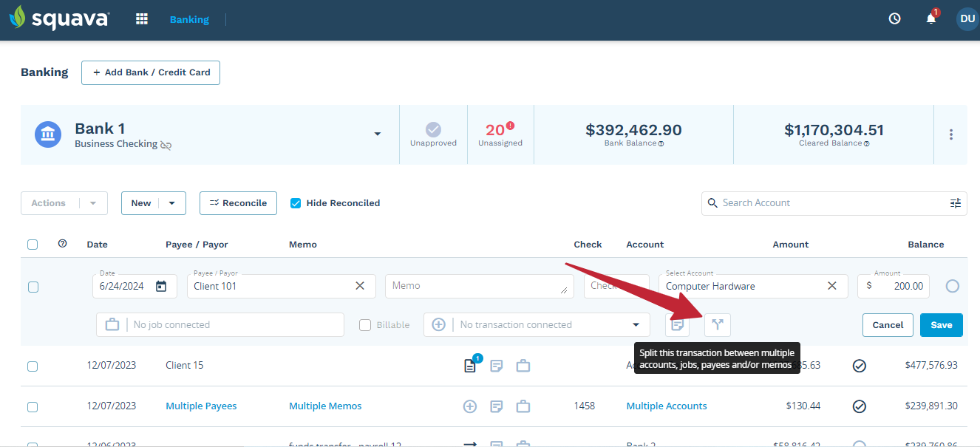The height and width of the screenshot is (447, 980).
Task: Open the Multiple Accounts link
Action: pyautogui.click(x=667, y=406)
